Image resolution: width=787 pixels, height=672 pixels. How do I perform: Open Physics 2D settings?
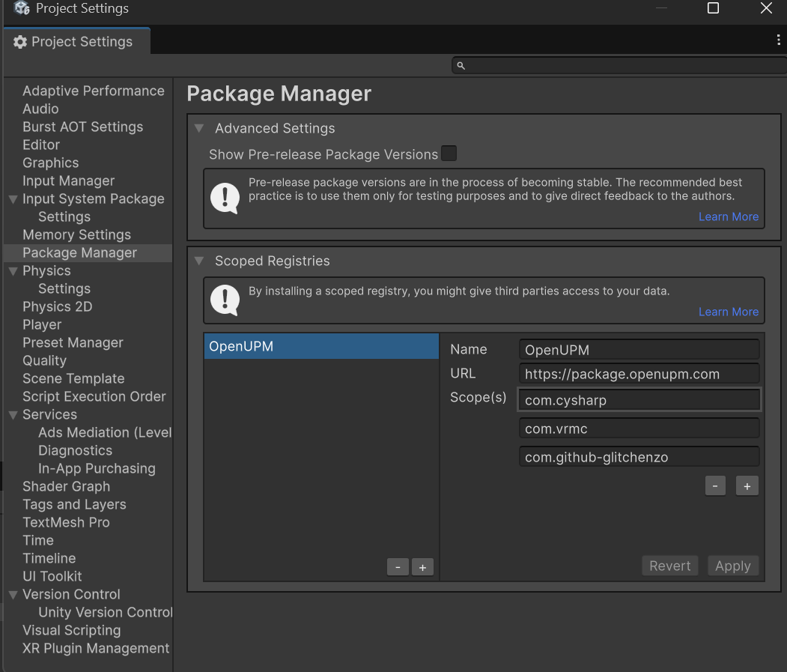pos(57,307)
